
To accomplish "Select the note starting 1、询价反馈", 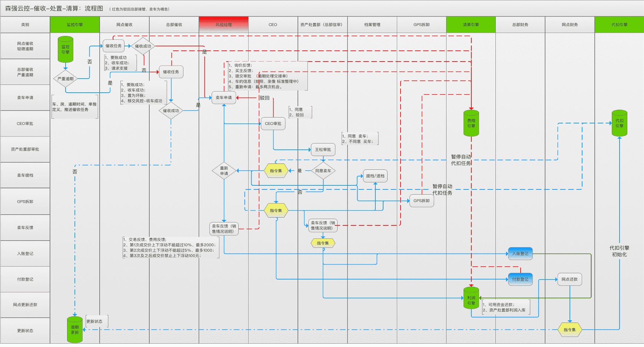I will [x=268, y=76].
